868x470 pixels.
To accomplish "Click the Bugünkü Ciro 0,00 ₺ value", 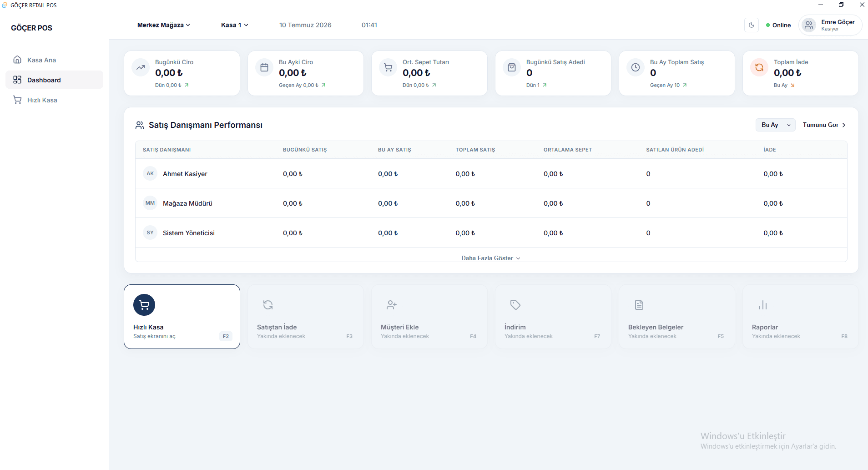I will [x=169, y=73].
